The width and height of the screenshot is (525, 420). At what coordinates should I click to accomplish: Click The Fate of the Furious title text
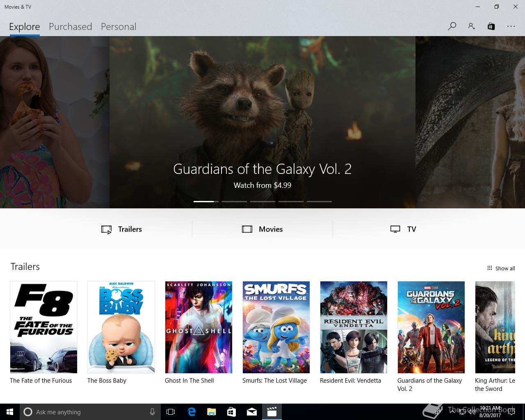point(41,381)
